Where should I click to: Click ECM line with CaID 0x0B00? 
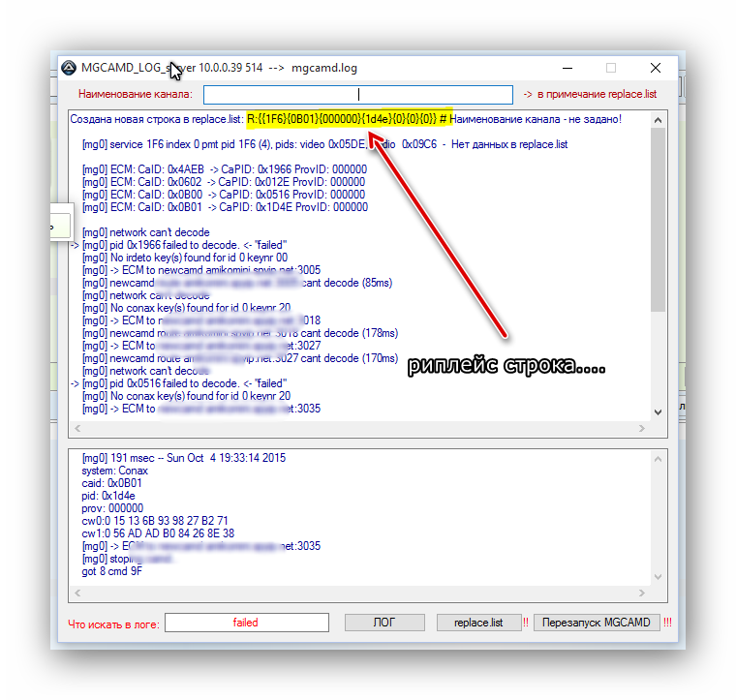224,195
